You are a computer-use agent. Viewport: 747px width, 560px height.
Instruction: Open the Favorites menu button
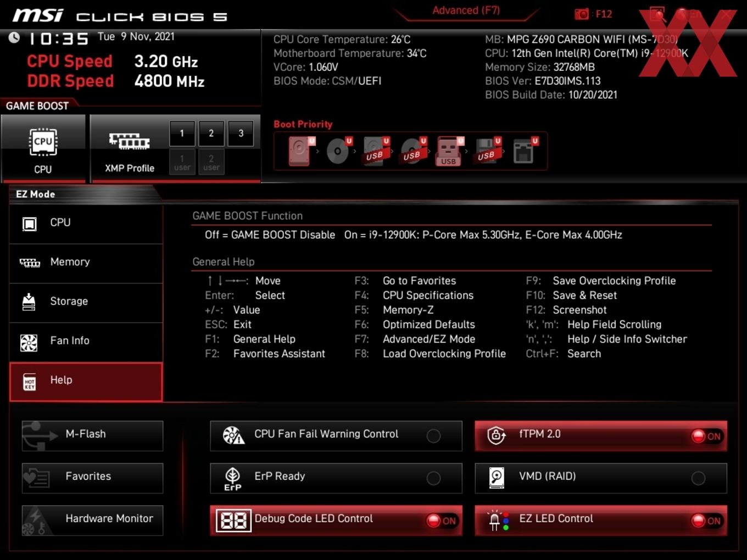[x=92, y=478]
